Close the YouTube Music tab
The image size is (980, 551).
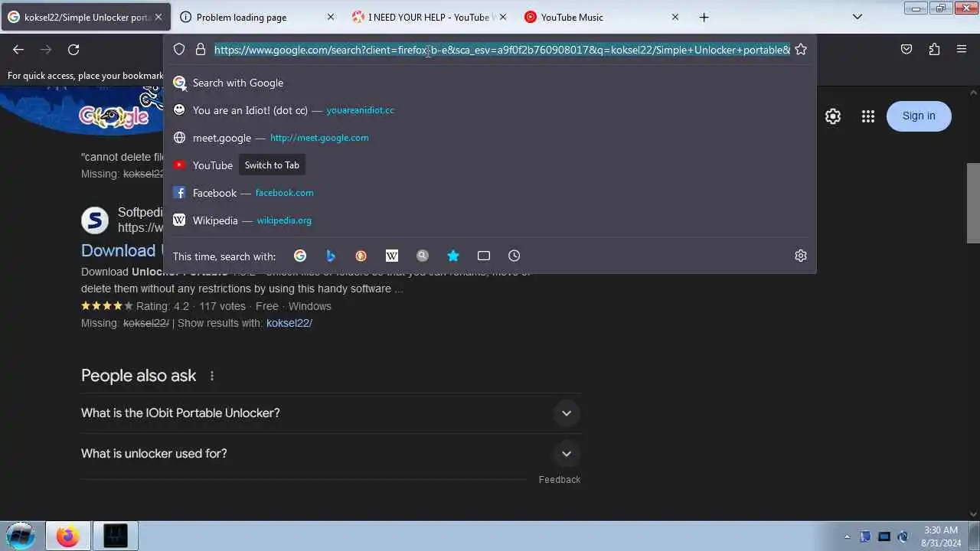675,17
